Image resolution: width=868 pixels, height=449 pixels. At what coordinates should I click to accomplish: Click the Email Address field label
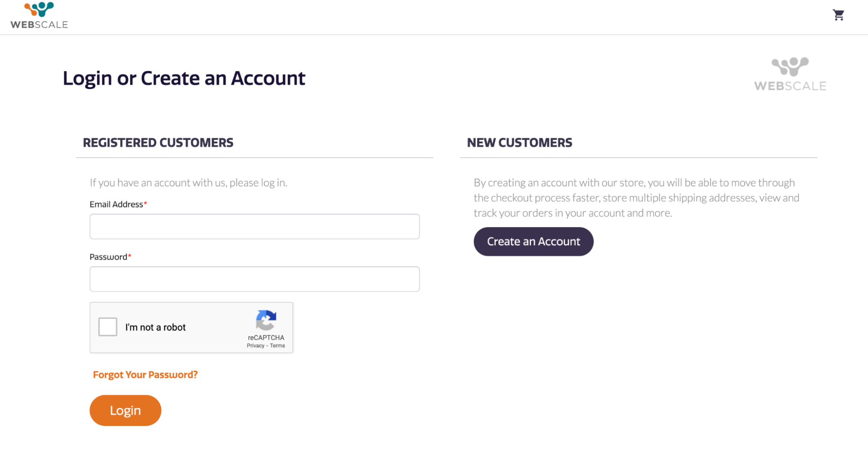(116, 205)
